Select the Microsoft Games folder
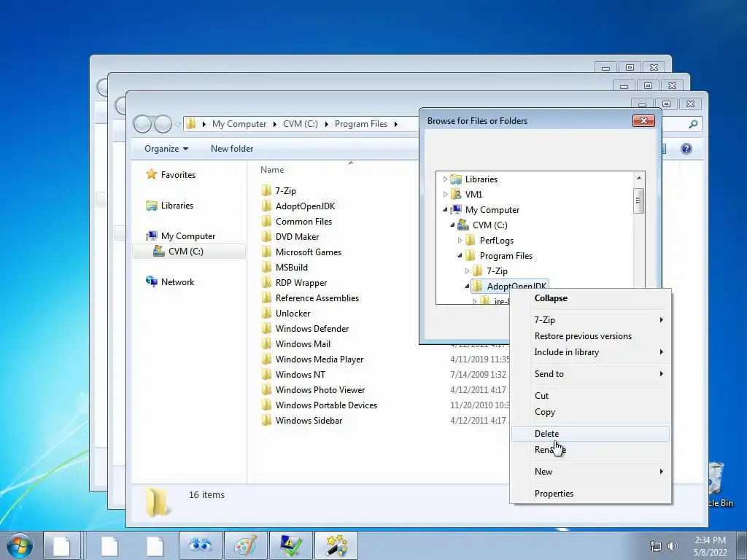This screenshot has width=747, height=560. [302, 252]
